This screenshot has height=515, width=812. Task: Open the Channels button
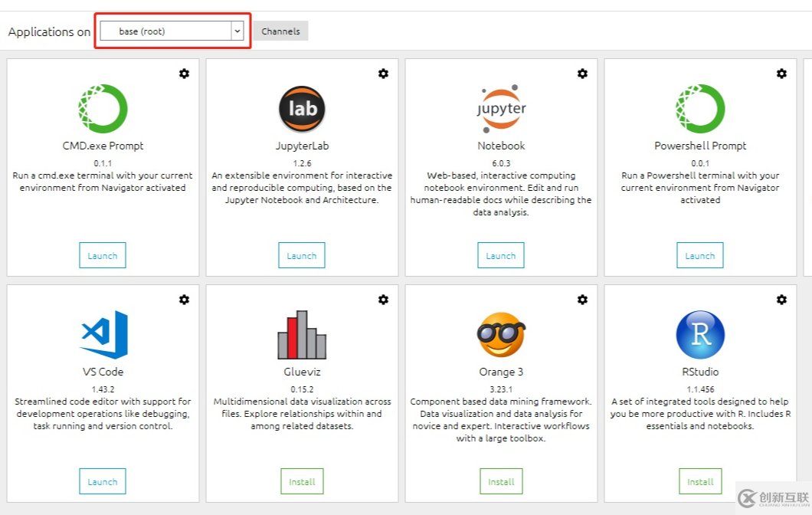coord(280,31)
